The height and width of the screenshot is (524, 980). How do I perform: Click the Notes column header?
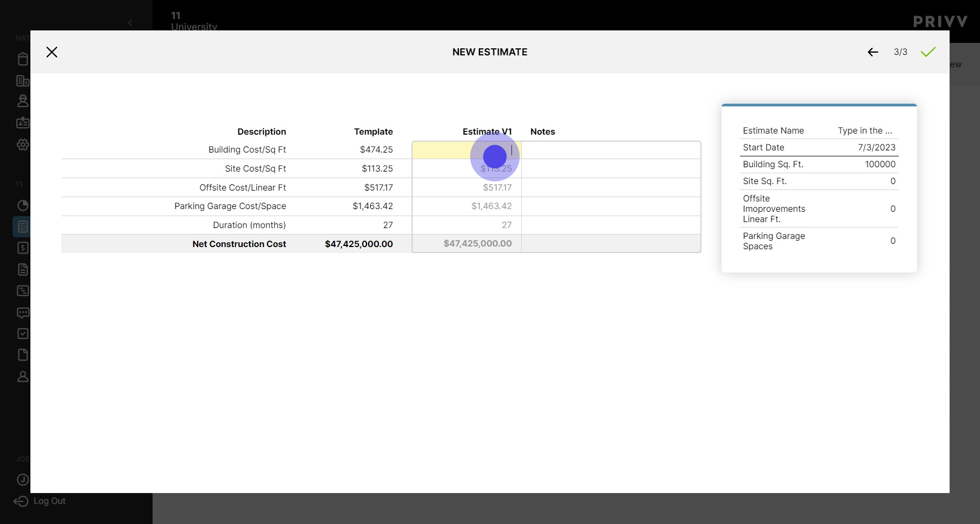click(542, 131)
